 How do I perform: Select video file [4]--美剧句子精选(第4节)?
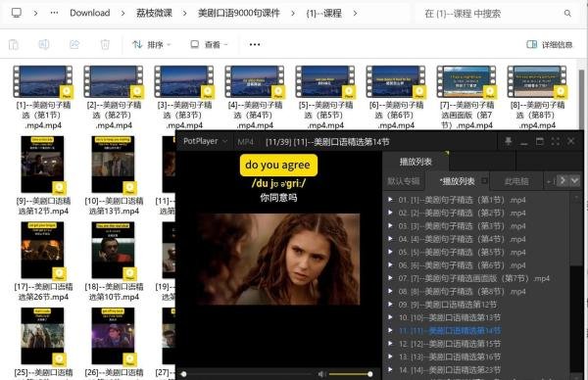255,97
